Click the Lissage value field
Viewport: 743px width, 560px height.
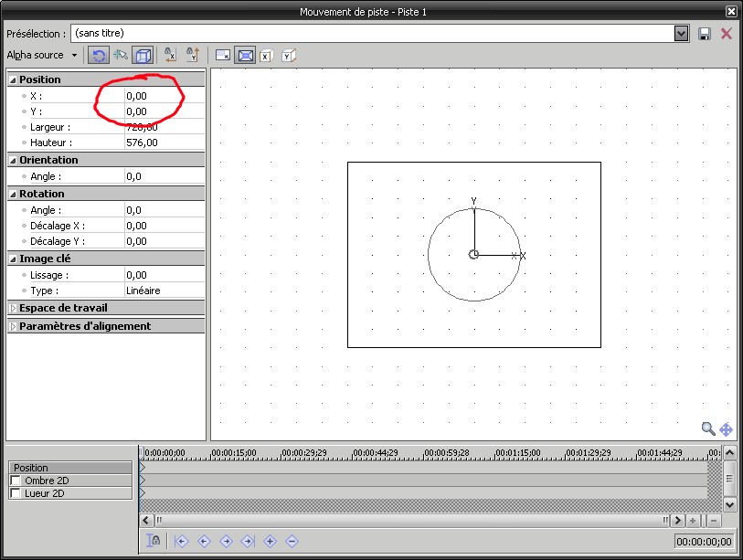[x=165, y=275]
